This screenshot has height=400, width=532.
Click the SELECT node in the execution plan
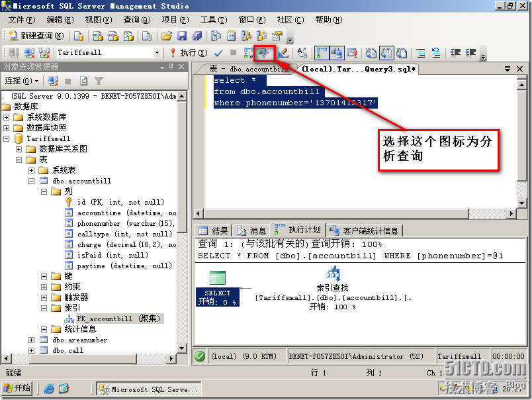click(x=218, y=289)
